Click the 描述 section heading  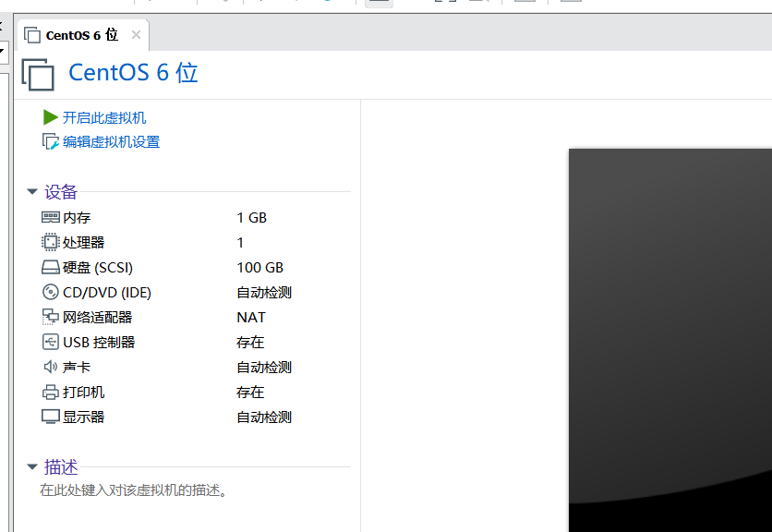pyautogui.click(x=61, y=466)
